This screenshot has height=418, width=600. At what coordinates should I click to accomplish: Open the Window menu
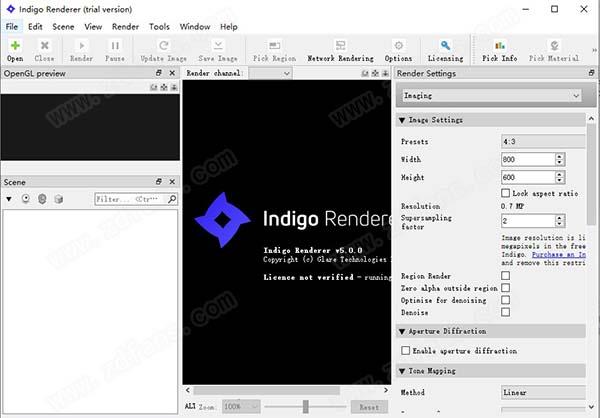[x=195, y=27]
